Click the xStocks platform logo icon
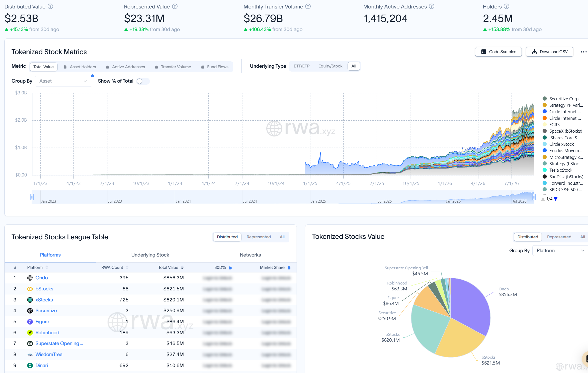Screen dimensions: 588x373 click(30, 300)
